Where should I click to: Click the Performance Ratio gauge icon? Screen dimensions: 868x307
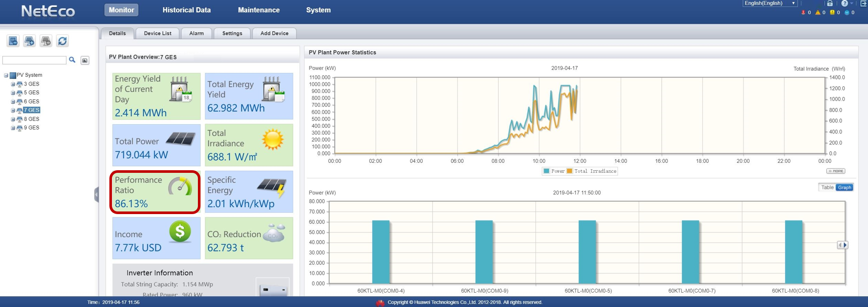[180, 186]
